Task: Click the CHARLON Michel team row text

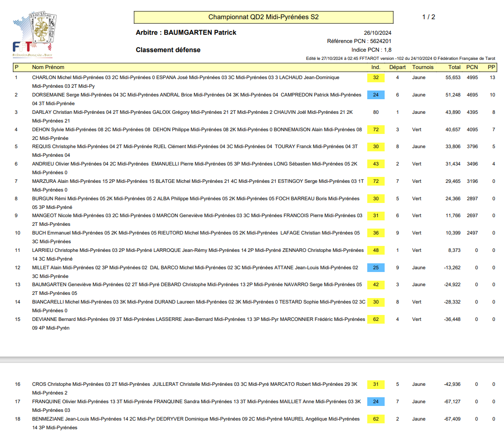Action: [x=186, y=81]
